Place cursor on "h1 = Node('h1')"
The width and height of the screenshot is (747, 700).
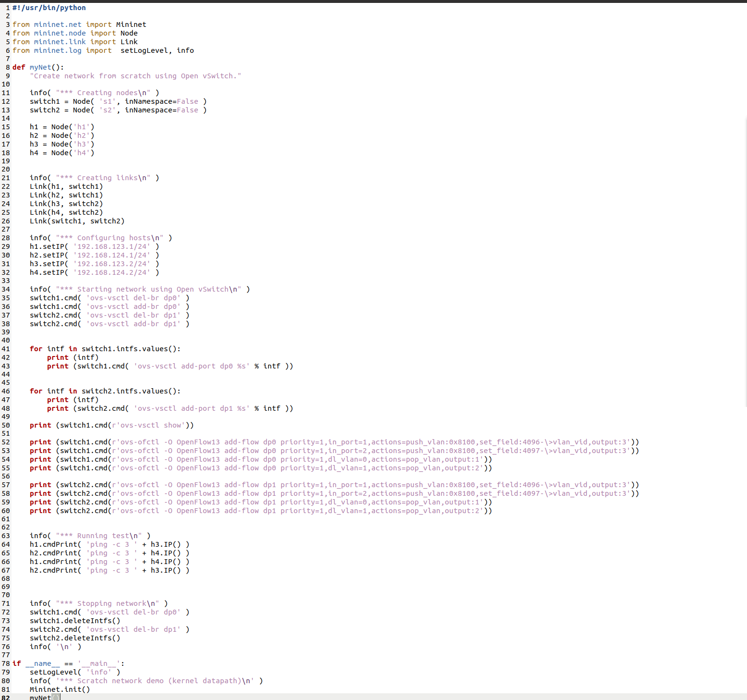(62, 127)
